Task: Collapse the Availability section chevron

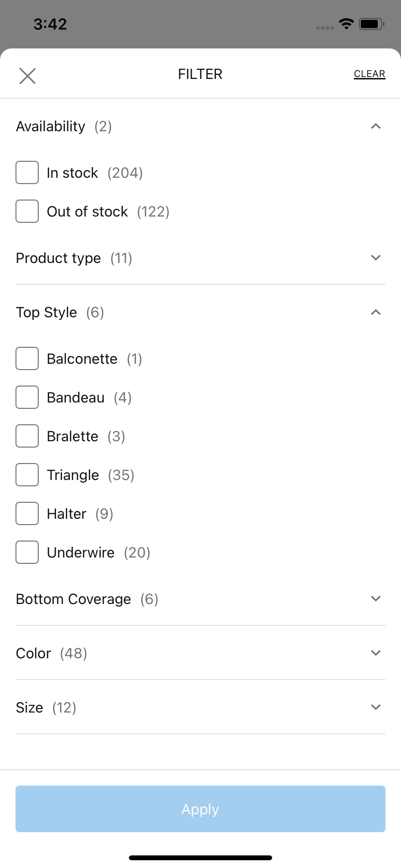Action: point(375,126)
